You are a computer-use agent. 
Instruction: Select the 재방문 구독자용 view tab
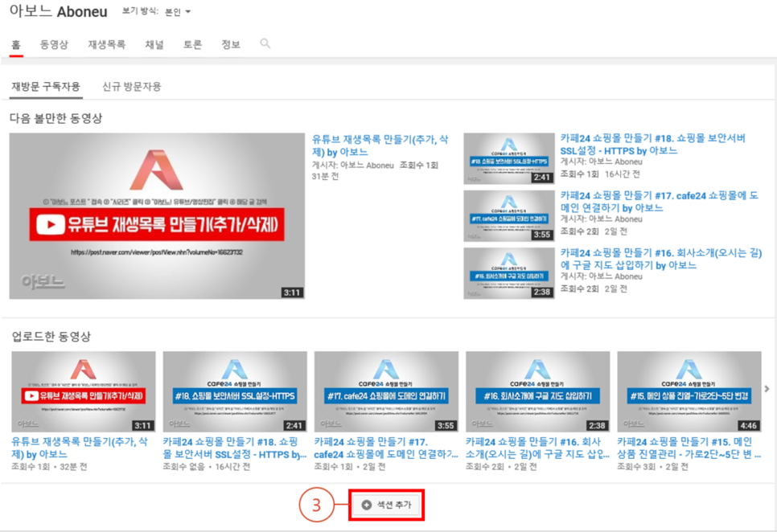[46, 87]
